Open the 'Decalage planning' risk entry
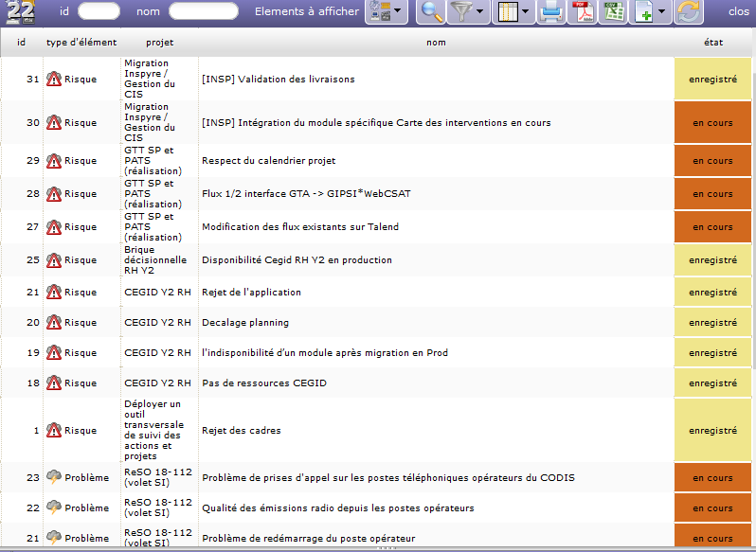This screenshot has height=552, width=756. point(245,323)
